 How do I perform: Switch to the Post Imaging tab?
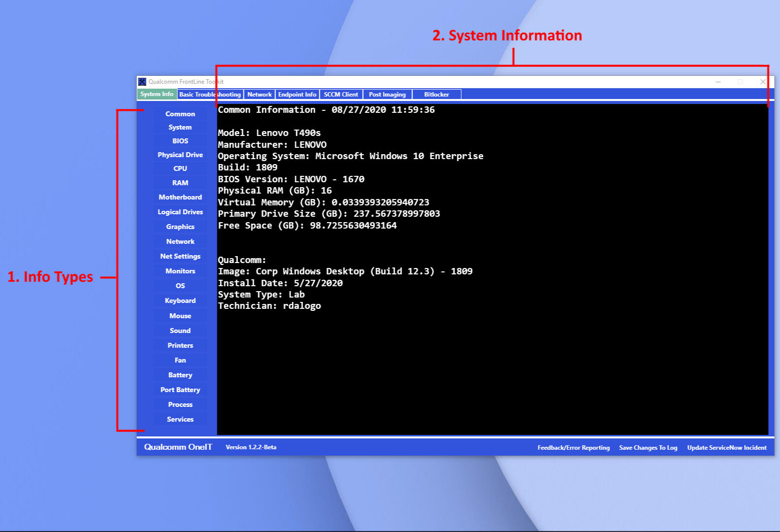387,95
